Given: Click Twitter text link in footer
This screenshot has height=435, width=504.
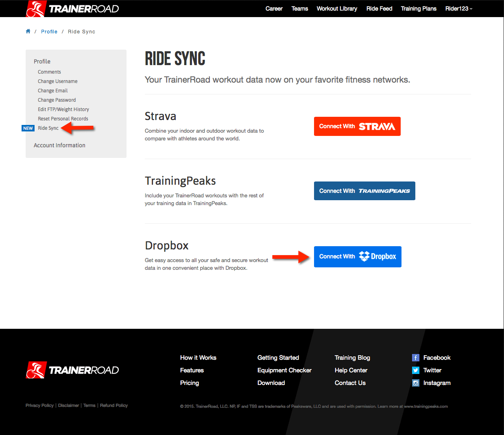Looking at the screenshot, I should point(432,370).
